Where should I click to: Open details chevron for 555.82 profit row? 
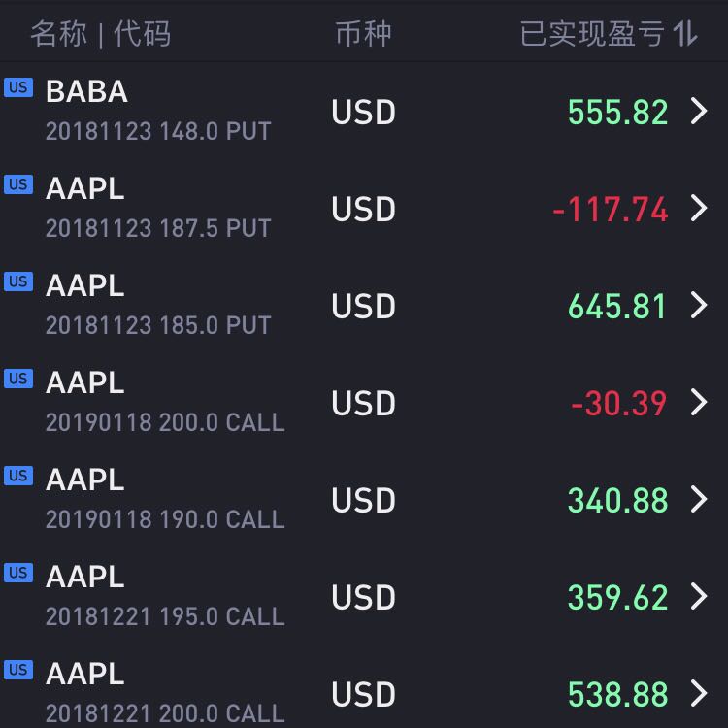coord(699,111)
